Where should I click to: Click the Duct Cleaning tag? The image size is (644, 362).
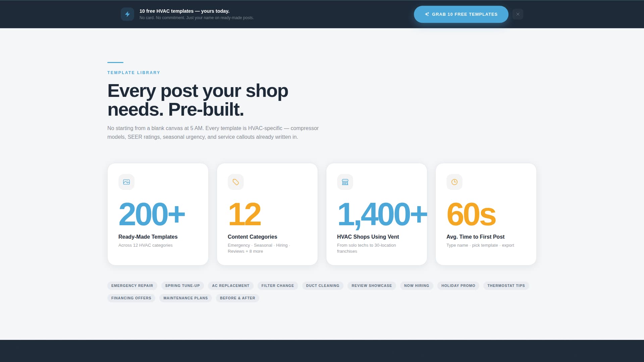[x=323, y=286]
